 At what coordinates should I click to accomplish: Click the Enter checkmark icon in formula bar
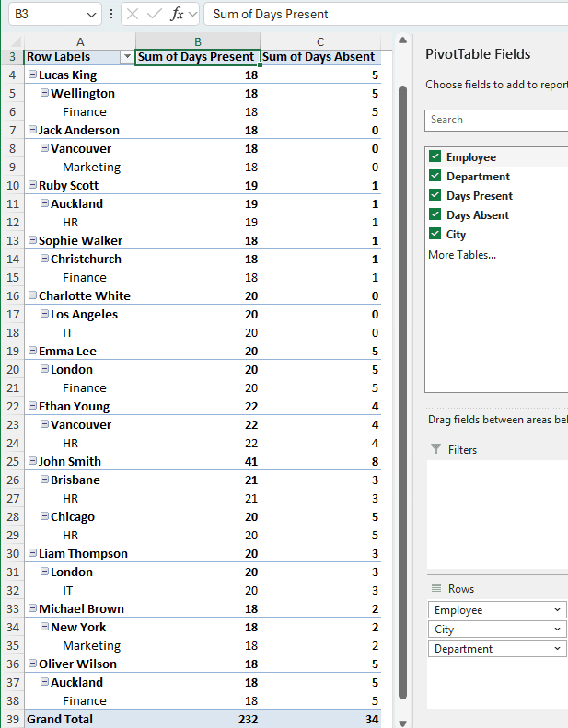[x=154, y=15]
